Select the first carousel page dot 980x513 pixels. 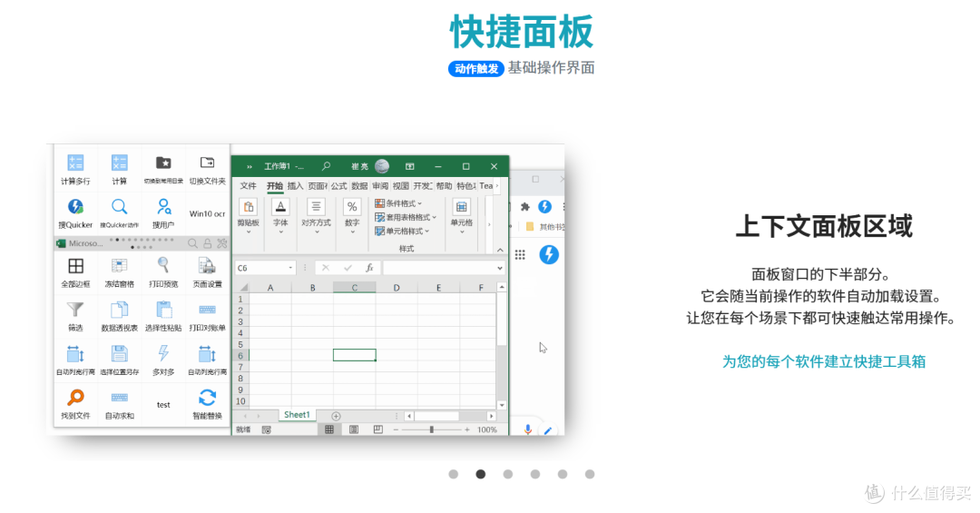pyautogui.click(x=454, y=474)
